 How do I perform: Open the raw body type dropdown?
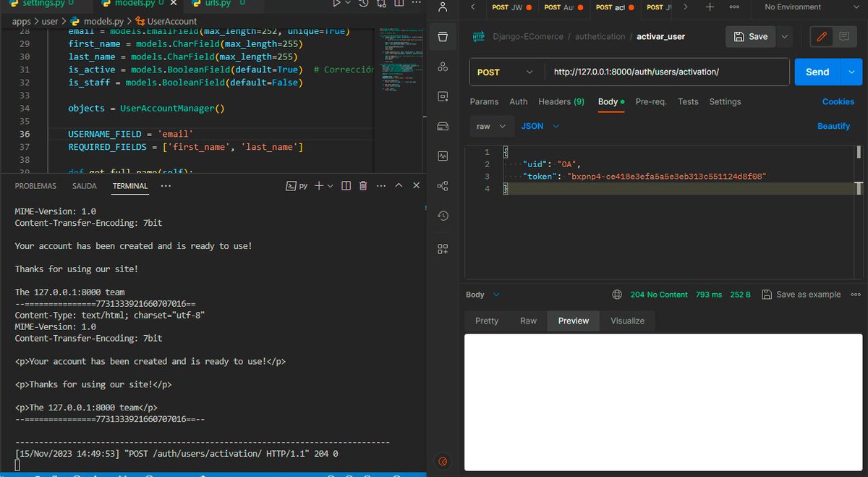pos(491,126)
